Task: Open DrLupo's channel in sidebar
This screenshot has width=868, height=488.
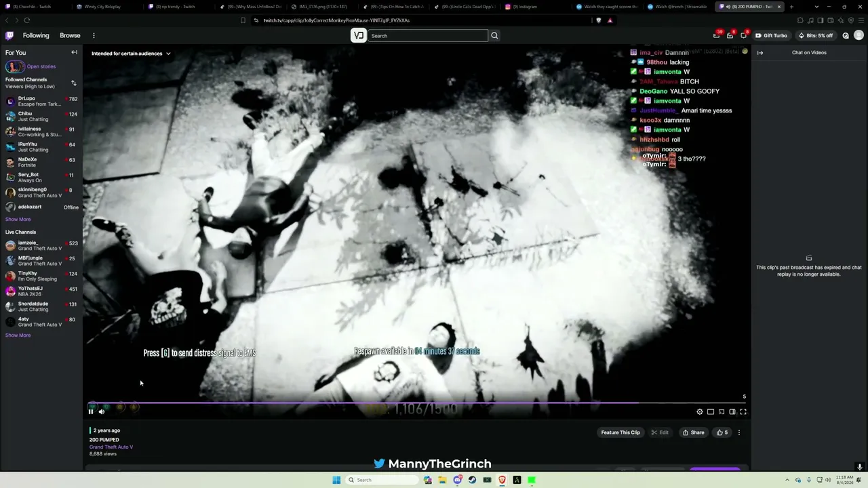Action: coord(41,101)
